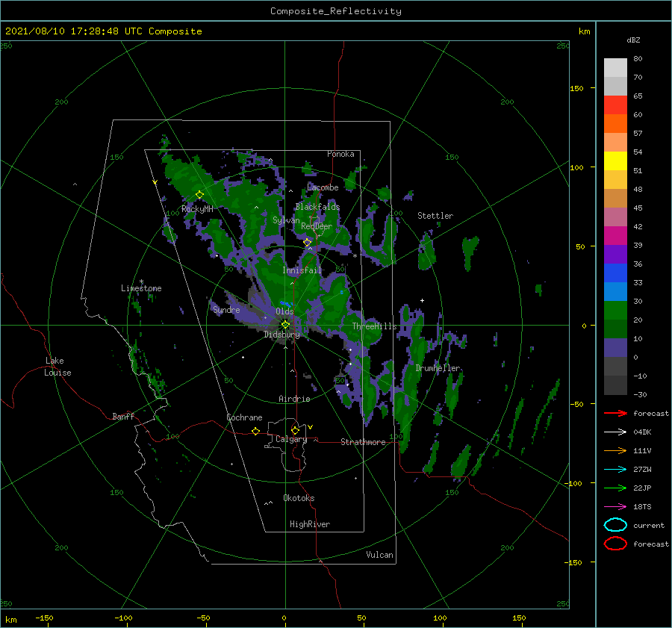Select the light gray 80-70 dBZ swatch
The width and height of the screenshot is (672, 628).
tap(615, 67)
